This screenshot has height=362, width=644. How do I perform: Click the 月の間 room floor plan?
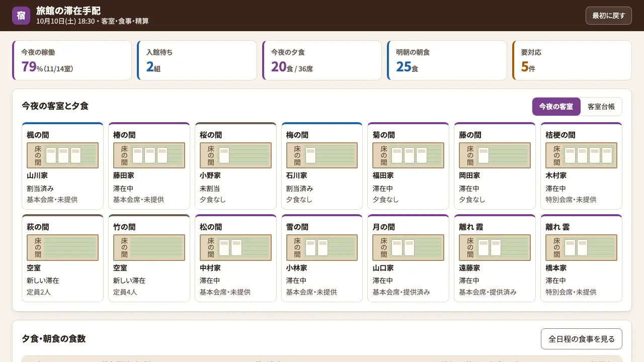(408, 247)
